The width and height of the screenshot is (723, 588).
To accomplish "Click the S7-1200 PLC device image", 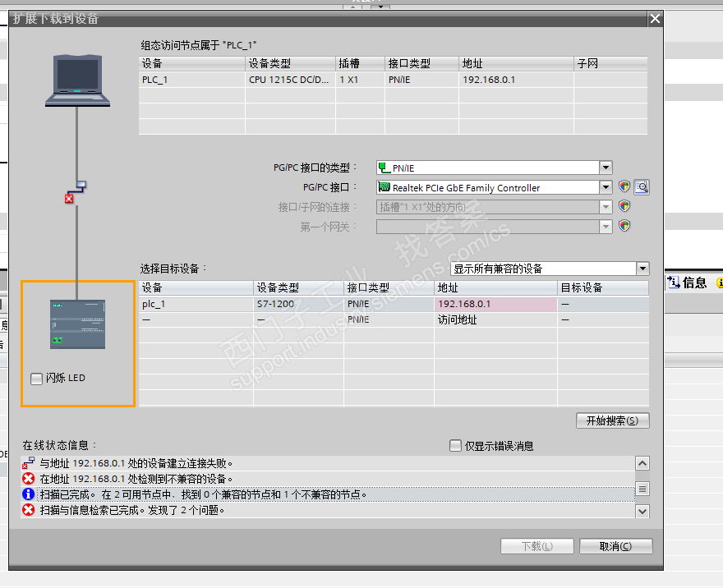I will (77, 324).
